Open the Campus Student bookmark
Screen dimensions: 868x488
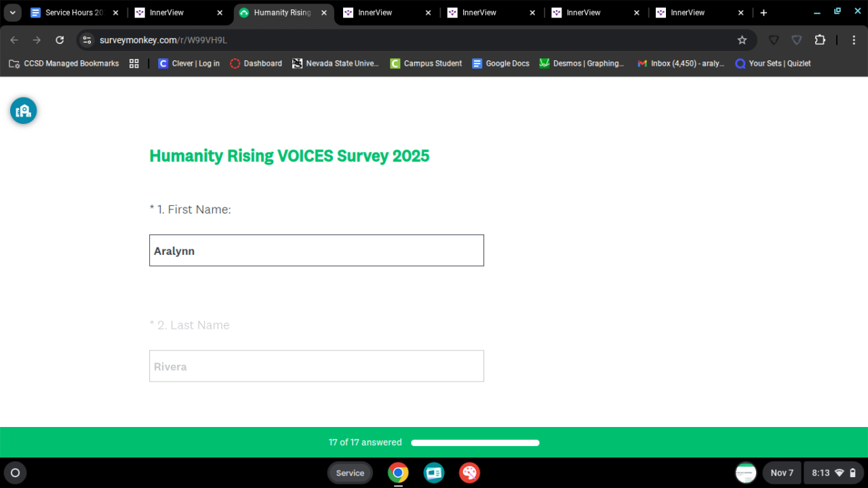click(x=426, y=64)
